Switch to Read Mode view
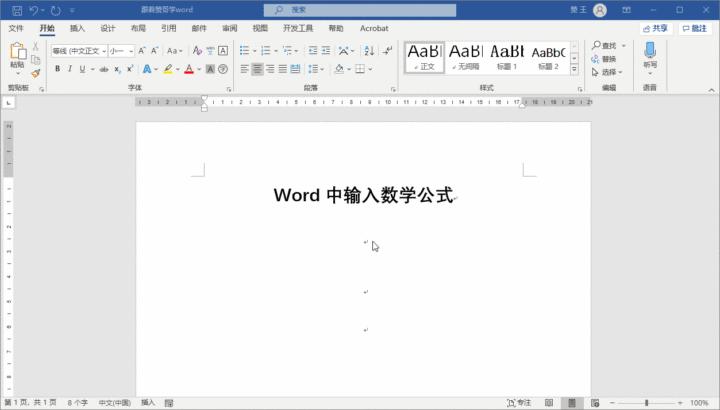This screenshot has height=410, width=720. click(549, 403)
